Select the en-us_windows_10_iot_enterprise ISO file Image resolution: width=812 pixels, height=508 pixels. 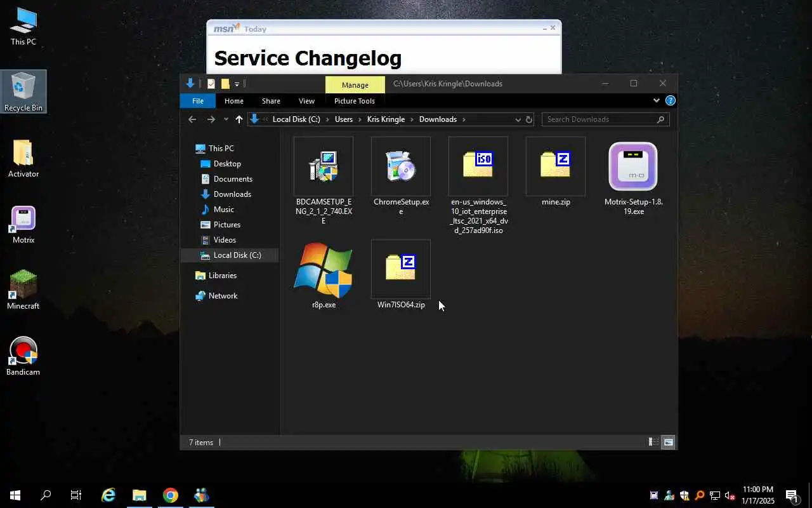[478, 185]
